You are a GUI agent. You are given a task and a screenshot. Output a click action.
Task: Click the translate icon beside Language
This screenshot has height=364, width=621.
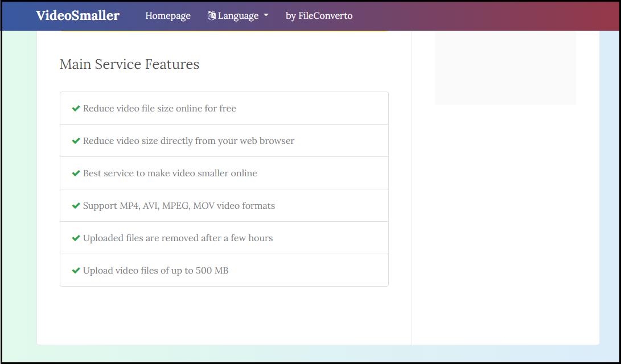[212, 16]
